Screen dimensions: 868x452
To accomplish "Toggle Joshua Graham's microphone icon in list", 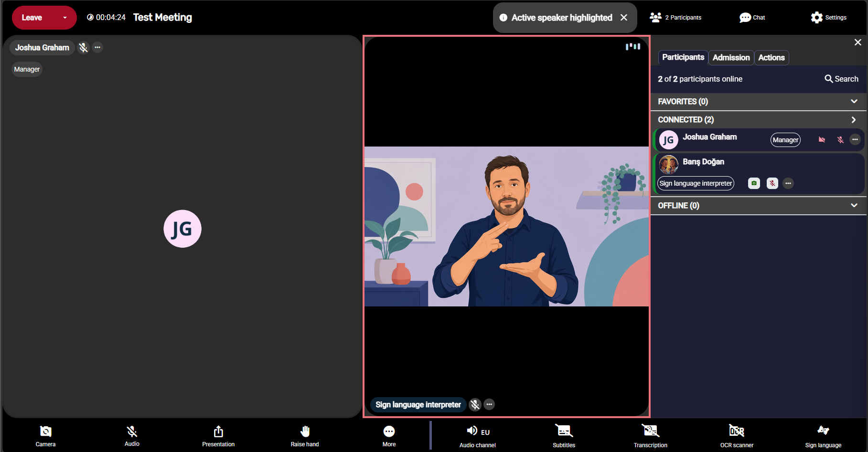I will (840, 140).
